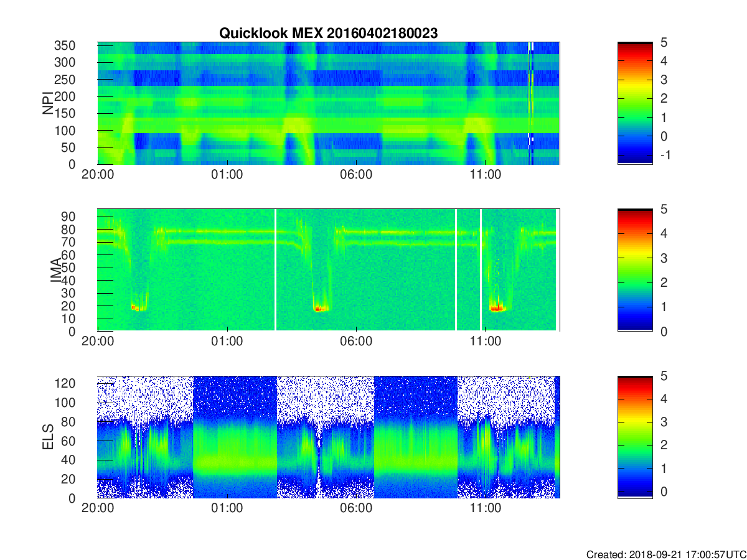Image resolution: width=747 pixels, height=560 pixels.
Task: Click '01:00' time label under ELS panel
Action: pos(227,508)
